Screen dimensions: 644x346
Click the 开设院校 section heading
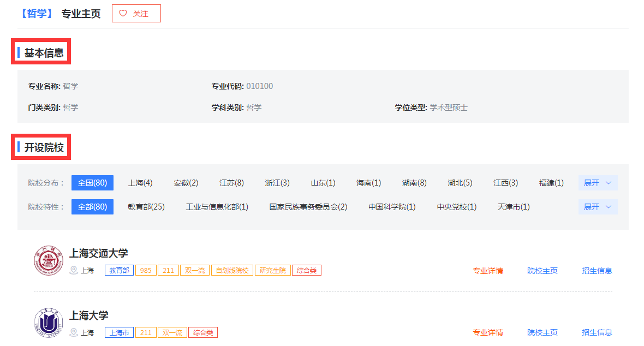44,147
